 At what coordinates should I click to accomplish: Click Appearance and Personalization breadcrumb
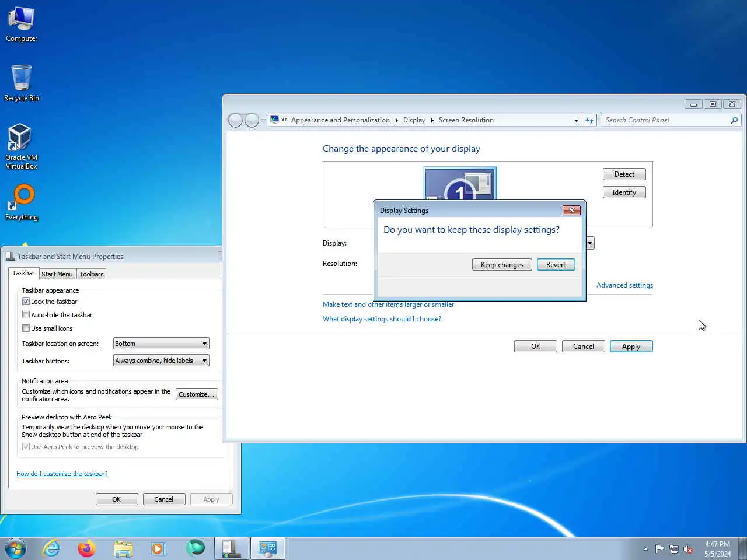pyautogui.click(x=340, y=120)
